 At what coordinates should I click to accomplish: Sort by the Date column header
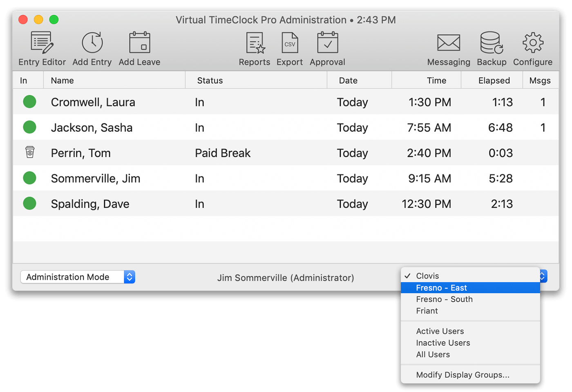[x=360, y=80]
